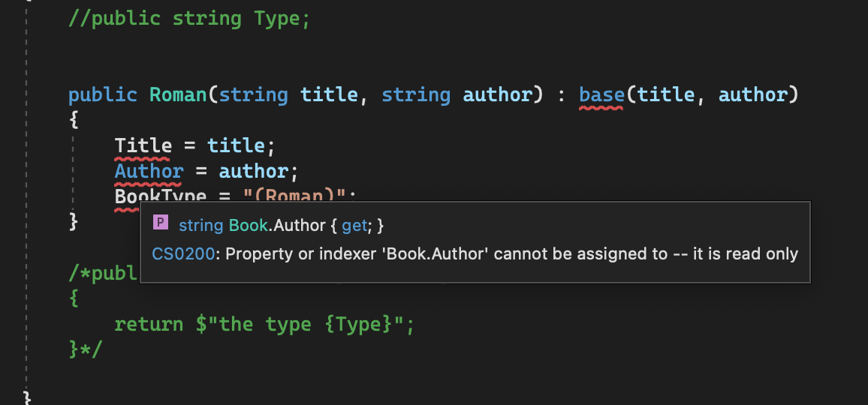Viewport: 868px width, 405px height.
Task: Click the 'public' keyword before Roman
Action: 102,94
